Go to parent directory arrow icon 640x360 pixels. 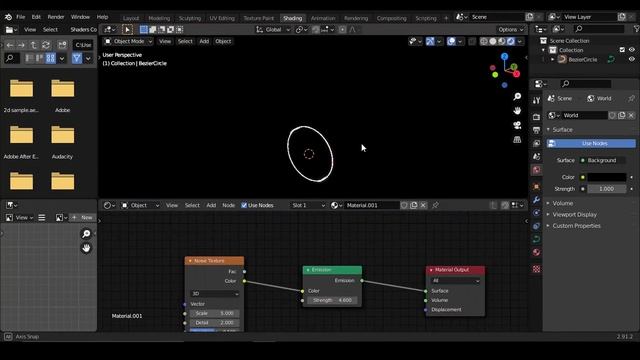click(34, 45)
